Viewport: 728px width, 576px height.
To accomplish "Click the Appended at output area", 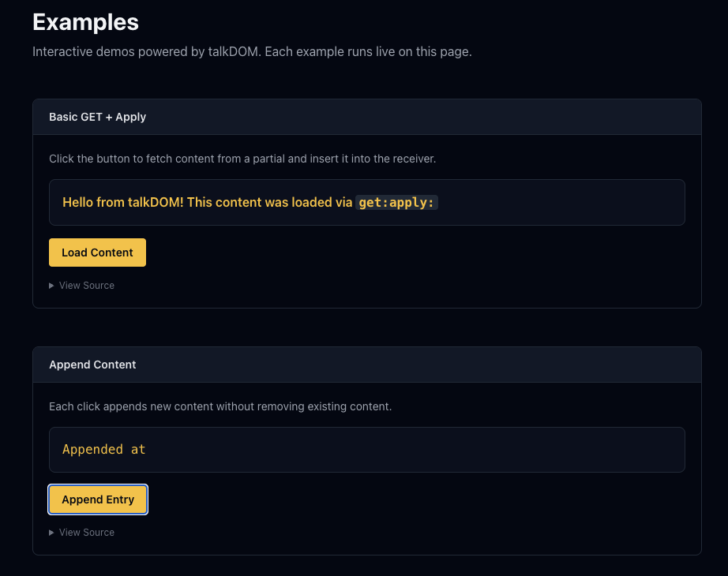I will 366,449.
